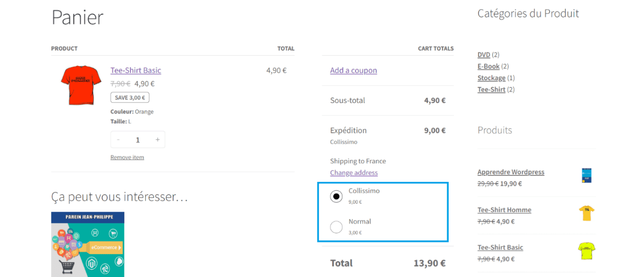Screen dimensions: 644x277
Task: Open the Apprendre Wordpress product link
Action: click(511, 172)
